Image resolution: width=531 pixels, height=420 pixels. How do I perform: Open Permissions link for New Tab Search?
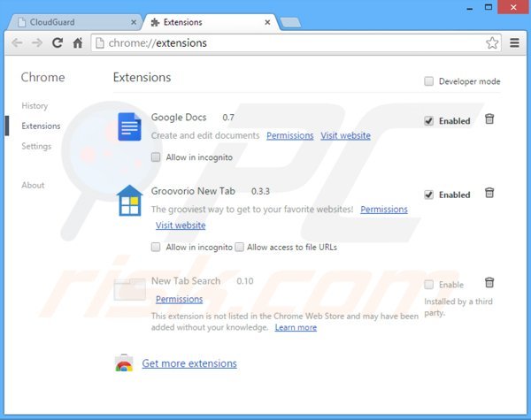coord(179,299)
